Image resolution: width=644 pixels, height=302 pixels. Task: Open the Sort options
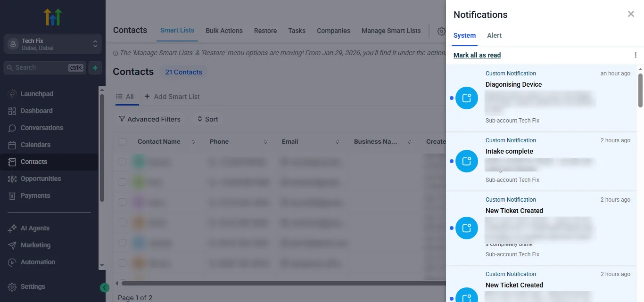click(x=207, y=119)
